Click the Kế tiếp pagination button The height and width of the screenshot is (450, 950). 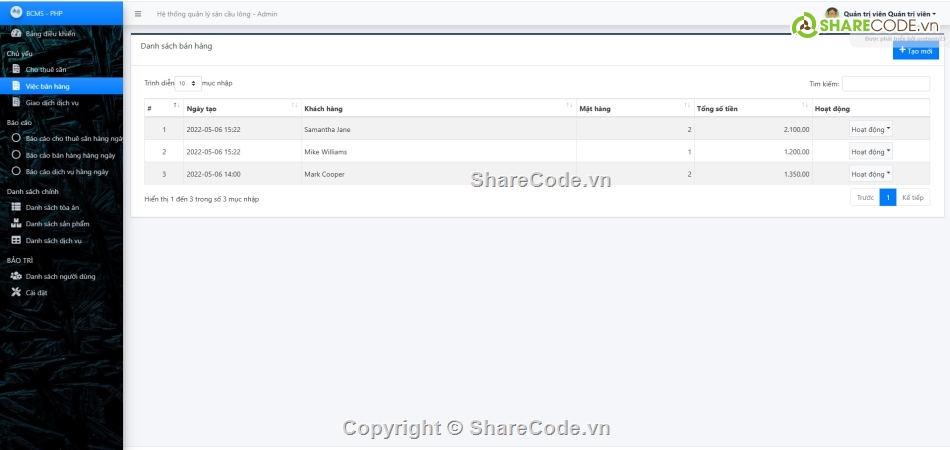tap(912, 198)
